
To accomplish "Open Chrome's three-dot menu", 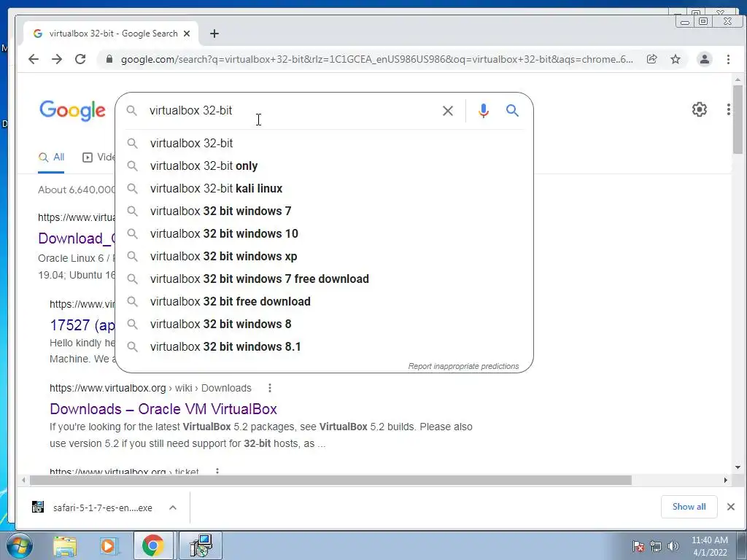I will click(728, 59).
